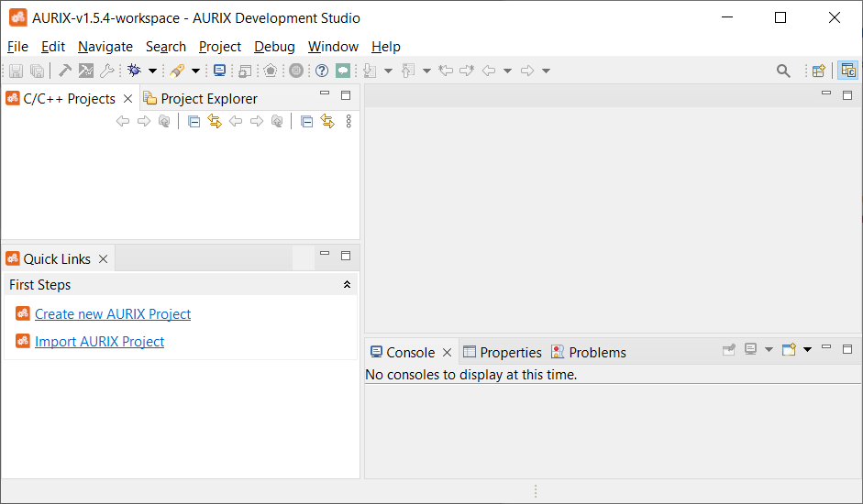The height and width of the screenshot is (504, 863).
Task: Maximize the C/C++ Projects panel
Action: coord(346,95)
